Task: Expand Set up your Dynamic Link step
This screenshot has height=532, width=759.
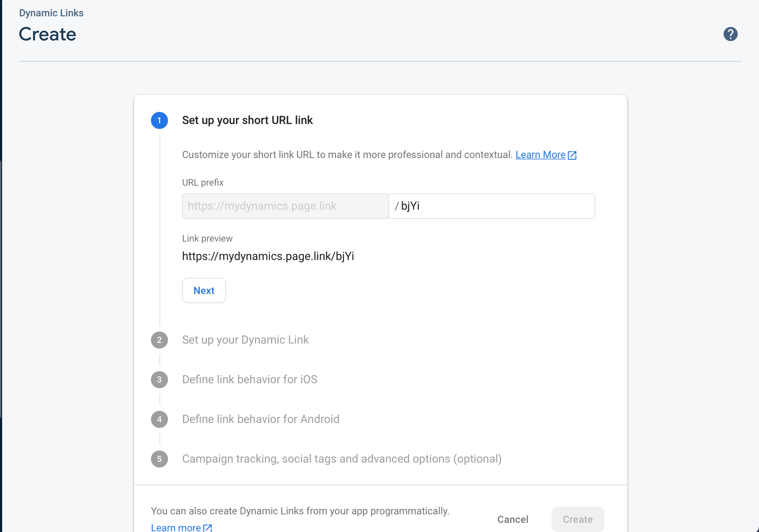Action: coord(245,340)
